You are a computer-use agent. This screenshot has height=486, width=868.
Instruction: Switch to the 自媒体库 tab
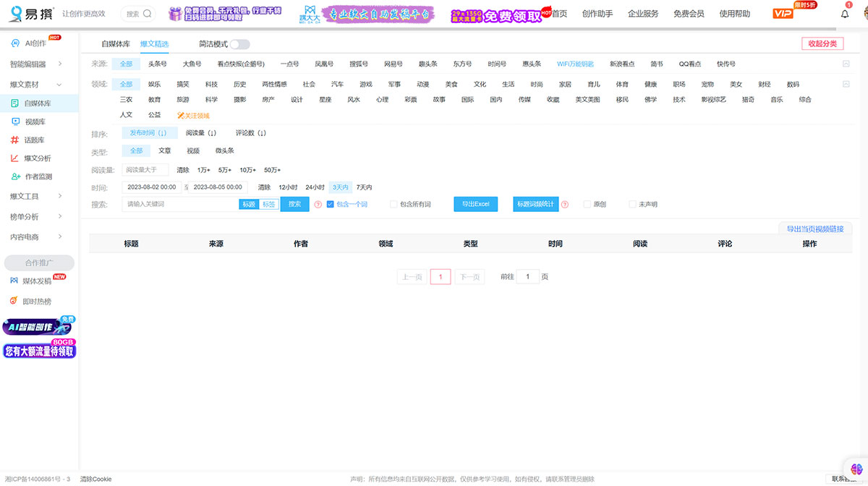click(x=116, y=43)
